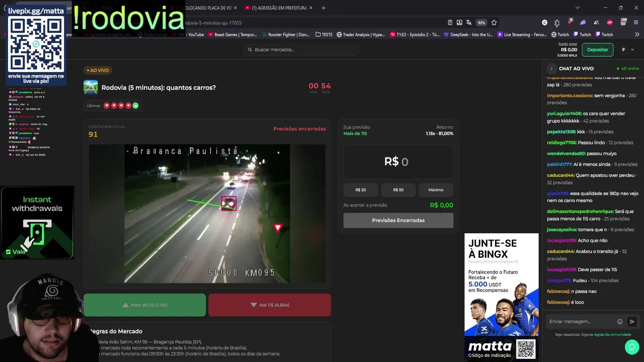Open T1:E2 Episódio 2 bookmark
644x362 pixels.
(415, 35)
